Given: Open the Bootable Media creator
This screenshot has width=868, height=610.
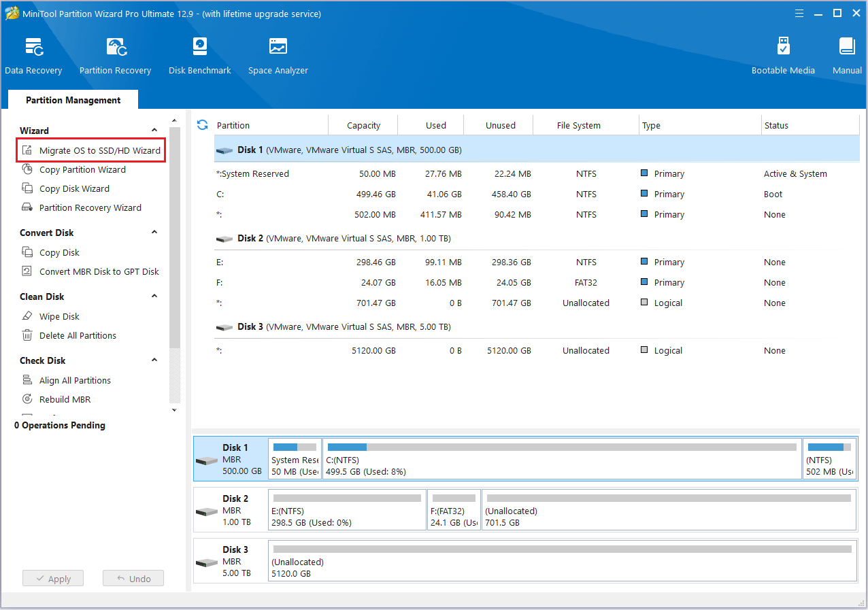Looking at the screenshot, I should pyautogui.click(x=783, y=54).
